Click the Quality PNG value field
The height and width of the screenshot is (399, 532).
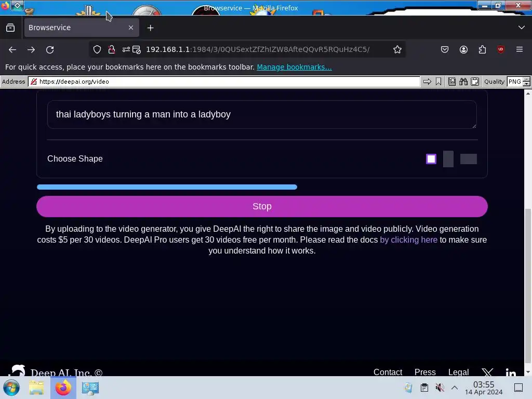(515, 82)
